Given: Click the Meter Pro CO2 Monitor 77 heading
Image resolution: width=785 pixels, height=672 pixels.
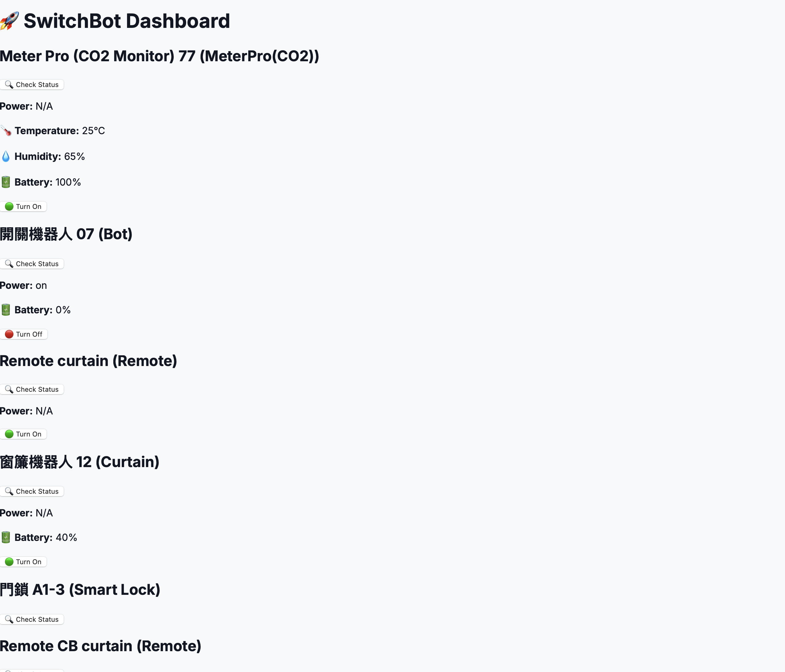Looking at the screenshot, I should (160, 56).
